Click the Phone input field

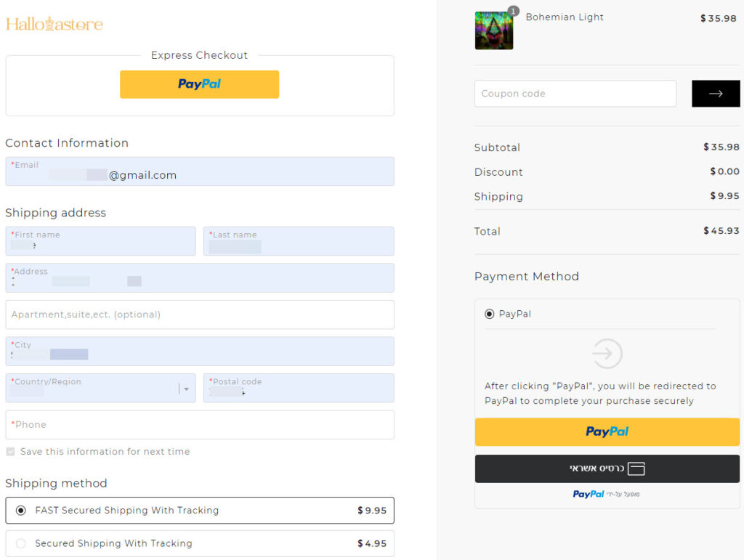pyautogui.click(x=200, y=424)
